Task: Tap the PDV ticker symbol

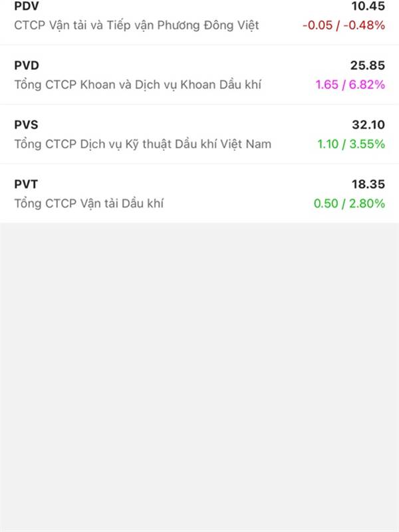Action: [26, 6]
